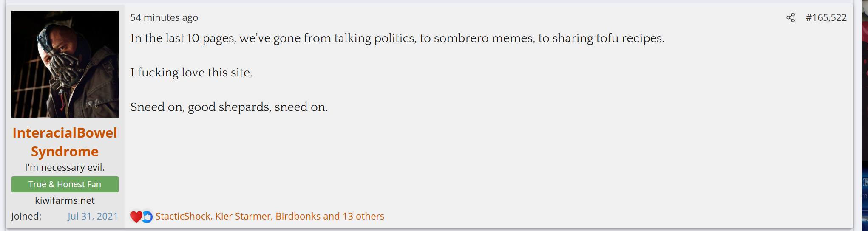
Task: Click the blue thumbs-up like reaction icon
Action: (147, 217)
